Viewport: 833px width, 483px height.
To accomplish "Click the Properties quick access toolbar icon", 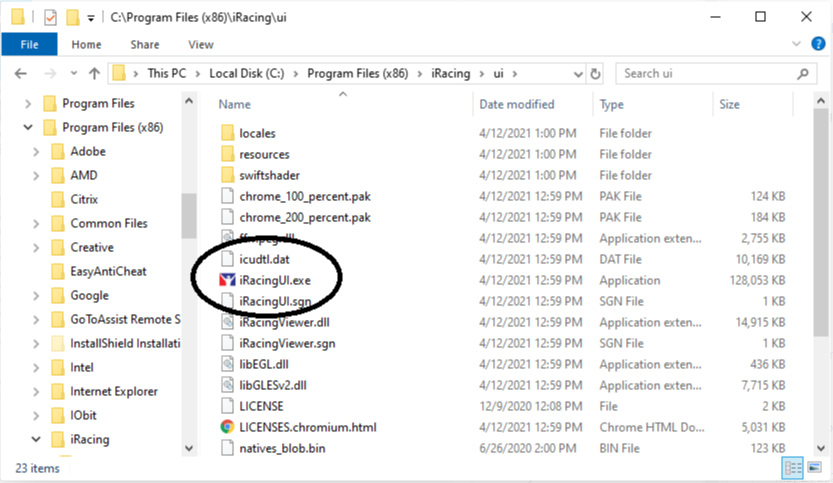I will [50, 18].
